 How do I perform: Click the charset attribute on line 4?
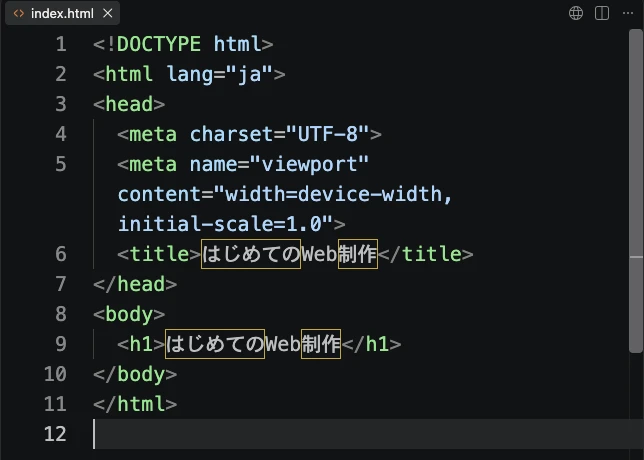[x=237, y=134]
